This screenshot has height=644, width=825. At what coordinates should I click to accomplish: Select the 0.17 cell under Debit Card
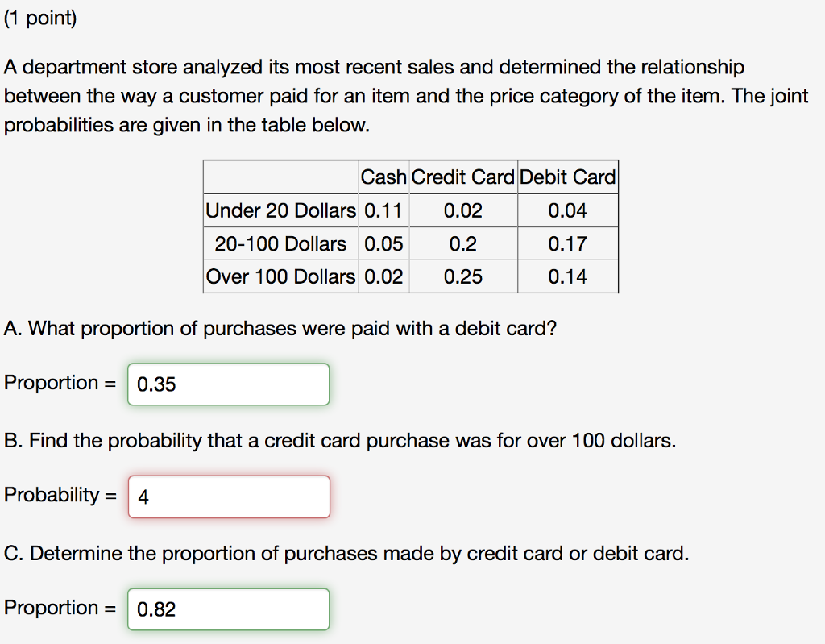click(567, 243)
